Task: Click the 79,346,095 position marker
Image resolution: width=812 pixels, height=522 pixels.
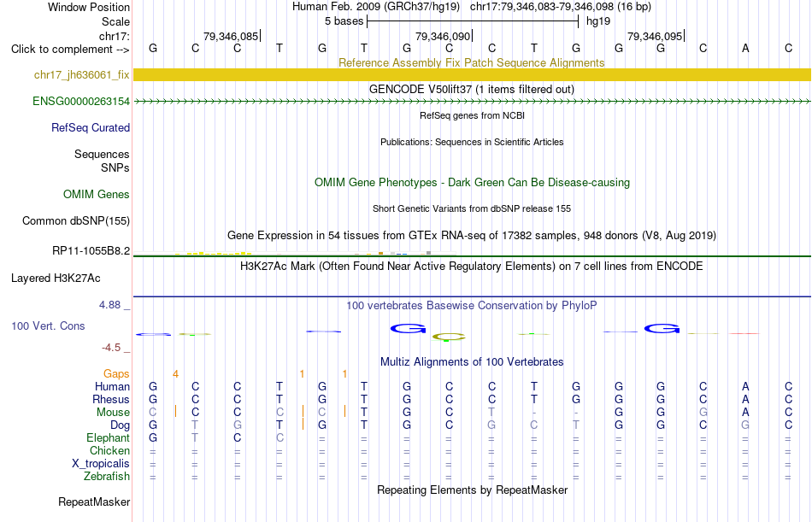Action: point(655,36)
